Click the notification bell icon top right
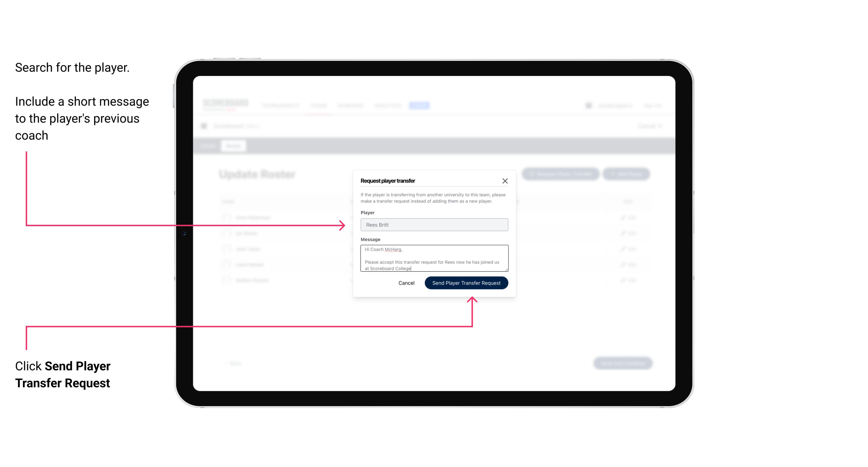The image size is (868, 467). (588, 105)
